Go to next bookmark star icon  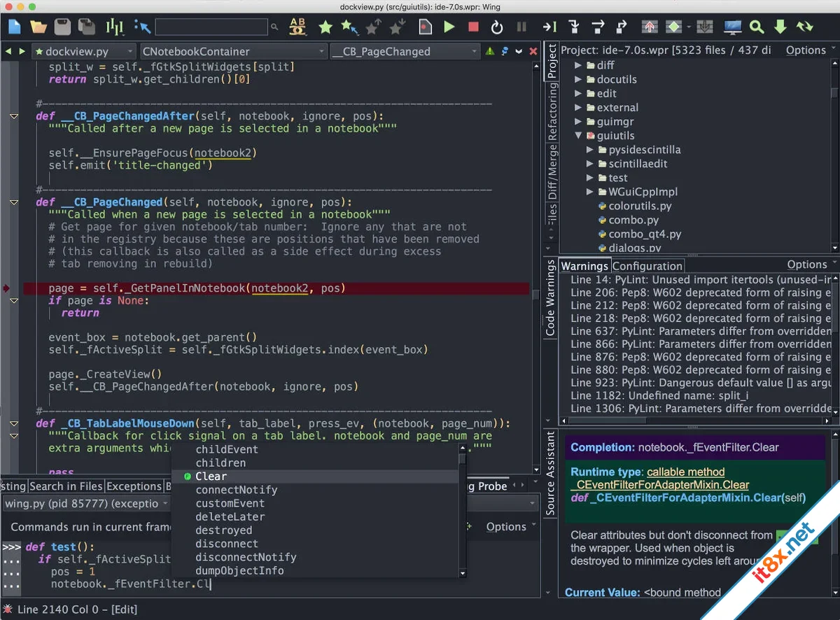click(x=397, y=27)
